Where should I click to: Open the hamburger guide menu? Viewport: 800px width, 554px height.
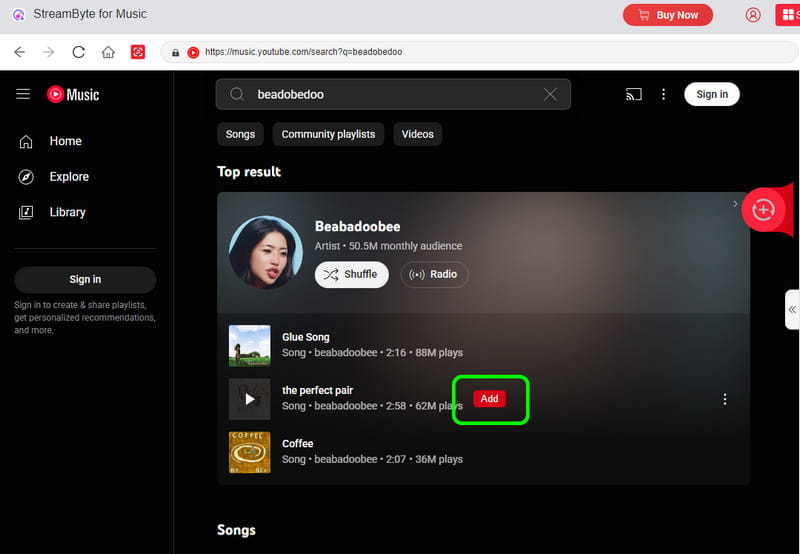click(23, 94)
